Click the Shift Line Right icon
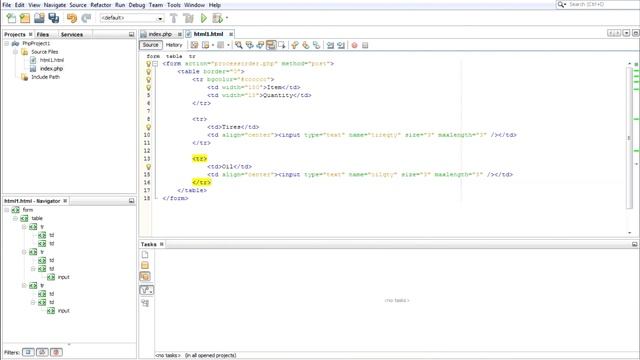This screenshot has width=640, height=360. coord(341,45)
